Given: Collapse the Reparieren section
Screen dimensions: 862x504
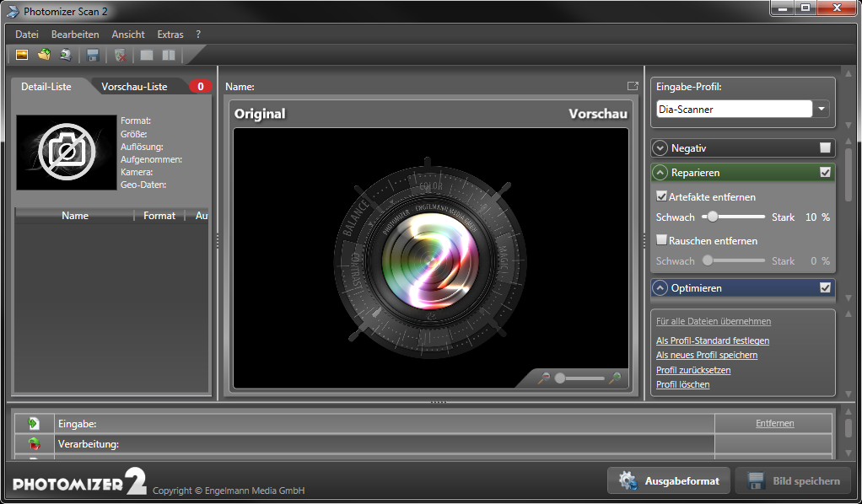Looking at the screenshot, I should tap(660, 172).
